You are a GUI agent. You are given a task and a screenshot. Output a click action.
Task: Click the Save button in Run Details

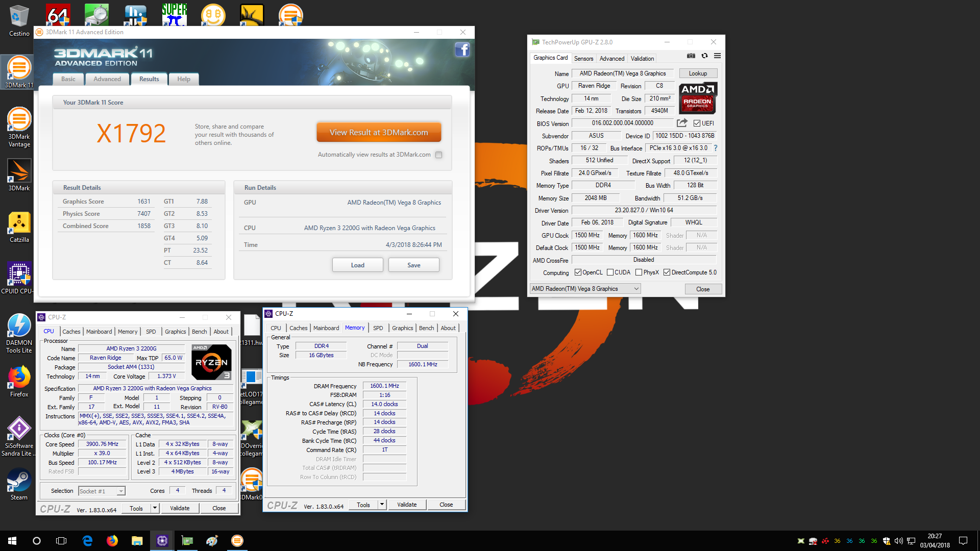tap(413, 265)
